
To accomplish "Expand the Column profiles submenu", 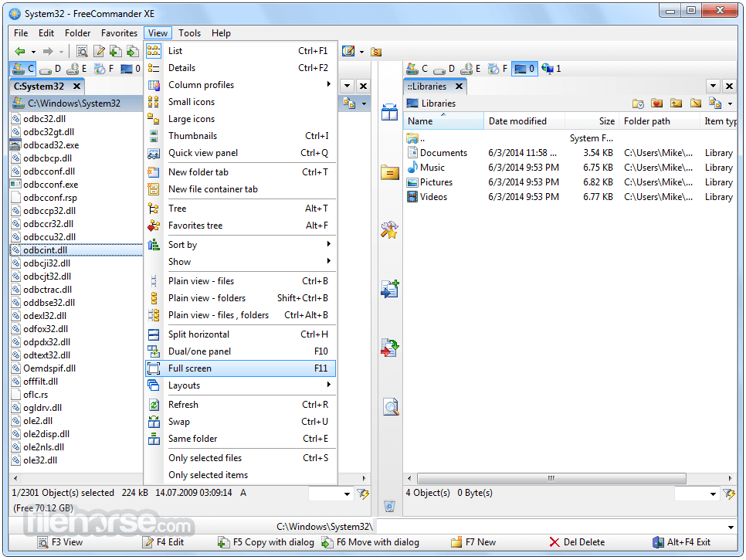I will [240, 85].
